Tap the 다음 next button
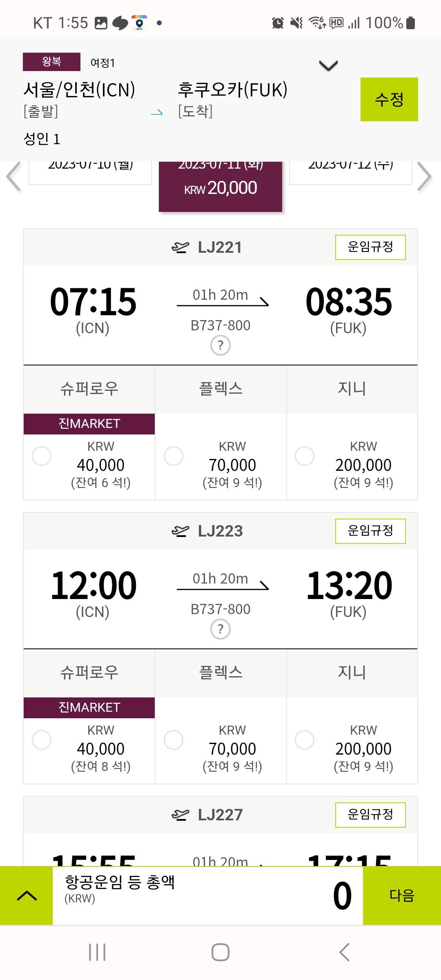 (x=402, y=895)
